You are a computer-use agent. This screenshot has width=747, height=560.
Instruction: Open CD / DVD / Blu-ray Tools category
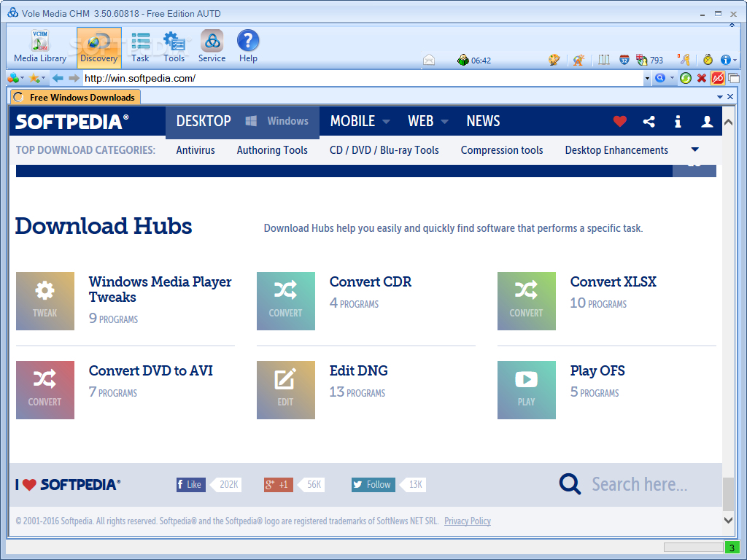tap(384, 150)
